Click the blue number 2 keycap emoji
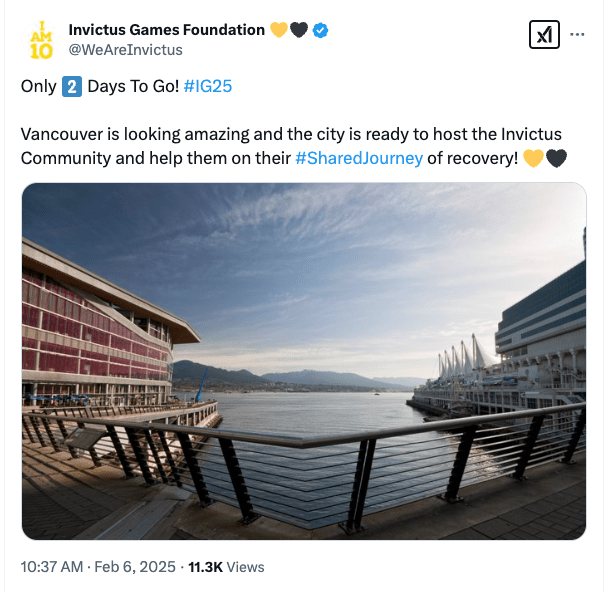611x592 pixels. coord(72,86)
